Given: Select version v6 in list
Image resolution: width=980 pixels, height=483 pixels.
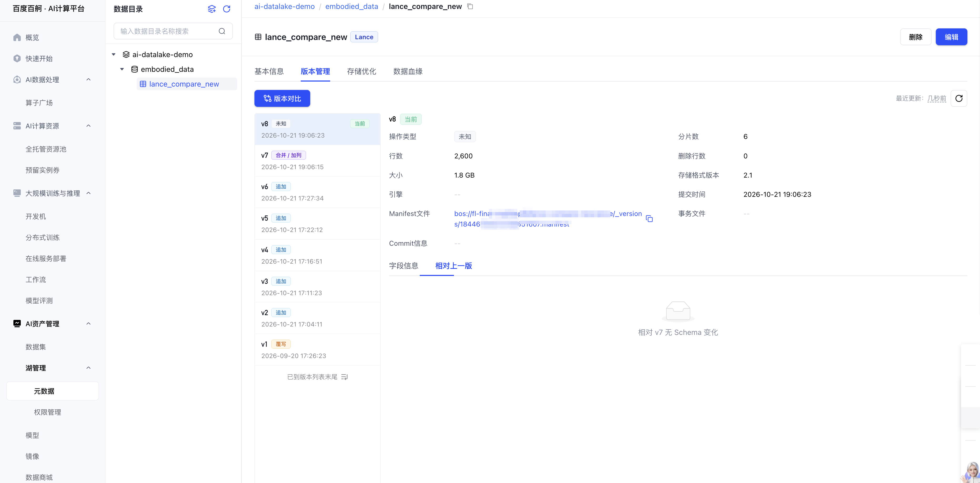Looking at the screenshot, I should point(317,192).
